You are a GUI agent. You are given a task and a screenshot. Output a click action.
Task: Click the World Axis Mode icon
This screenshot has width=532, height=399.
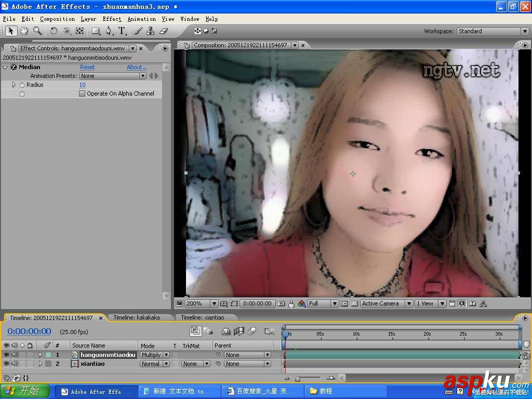[x=206, y=31]
